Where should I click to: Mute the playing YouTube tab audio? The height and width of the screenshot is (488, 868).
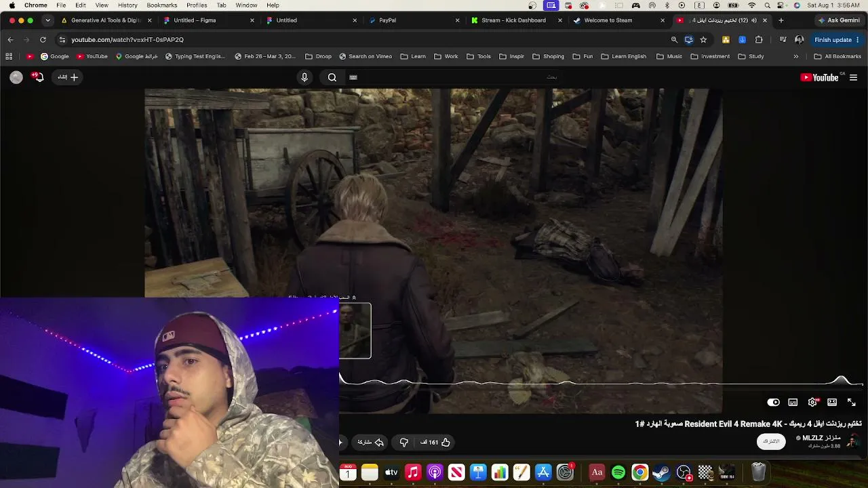pyautogui.click(x=754, y=20)
